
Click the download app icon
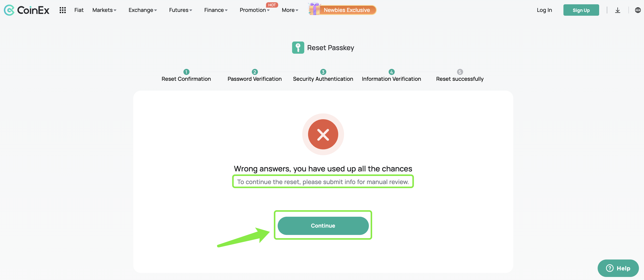coord(618,10)
